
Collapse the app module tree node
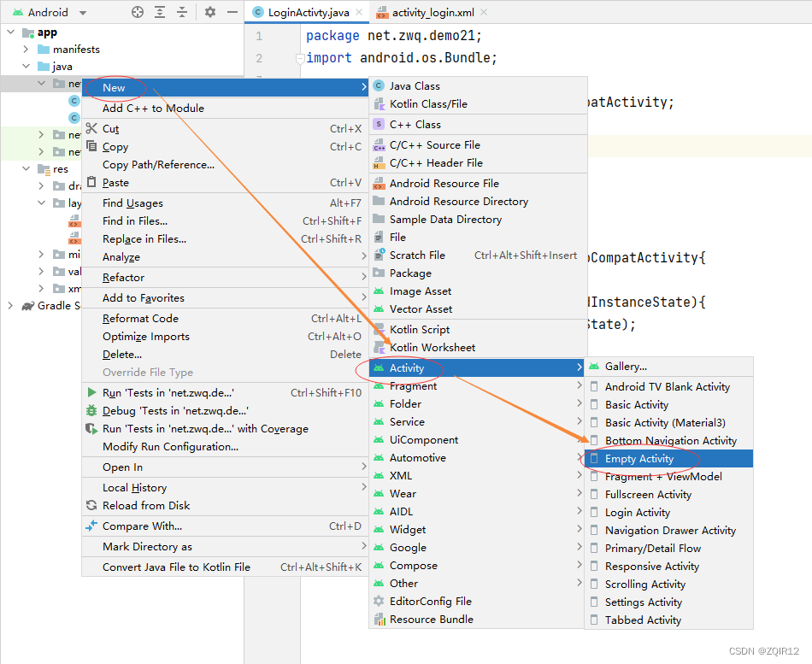click(11, 32)
